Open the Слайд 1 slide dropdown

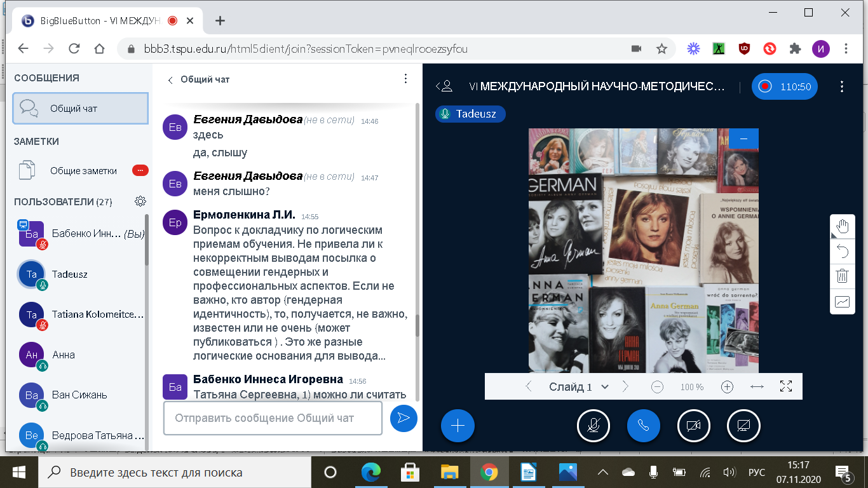coord(578,386)
